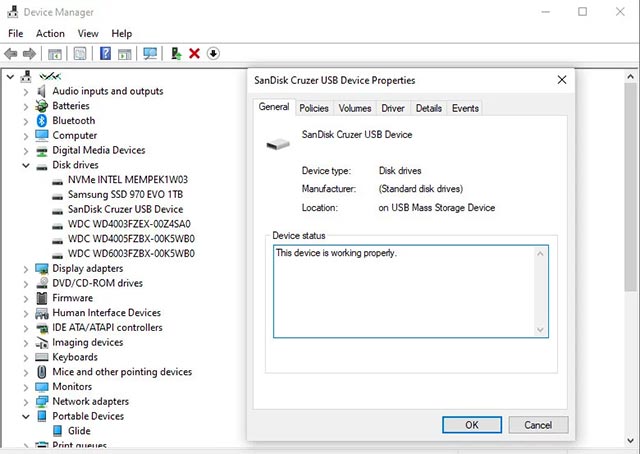Click the Show/Hide Action Pane icon
Viewport: 640px width, 454px height.
124,53
